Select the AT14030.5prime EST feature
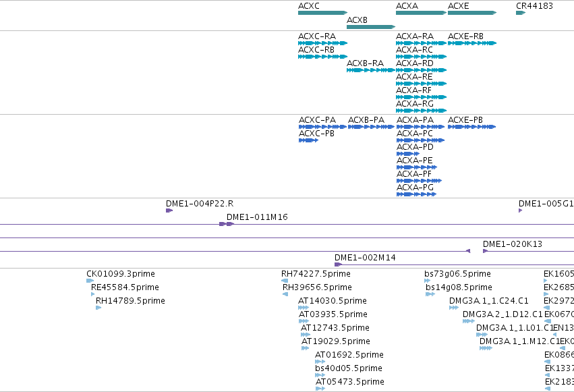The image size is (574, 392). coord(304,308)
